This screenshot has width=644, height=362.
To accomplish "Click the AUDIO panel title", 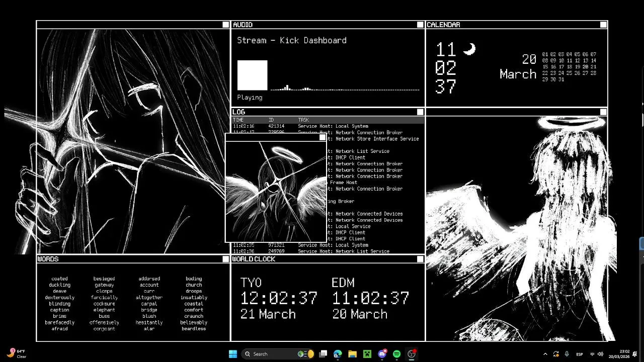I will 243,25.
